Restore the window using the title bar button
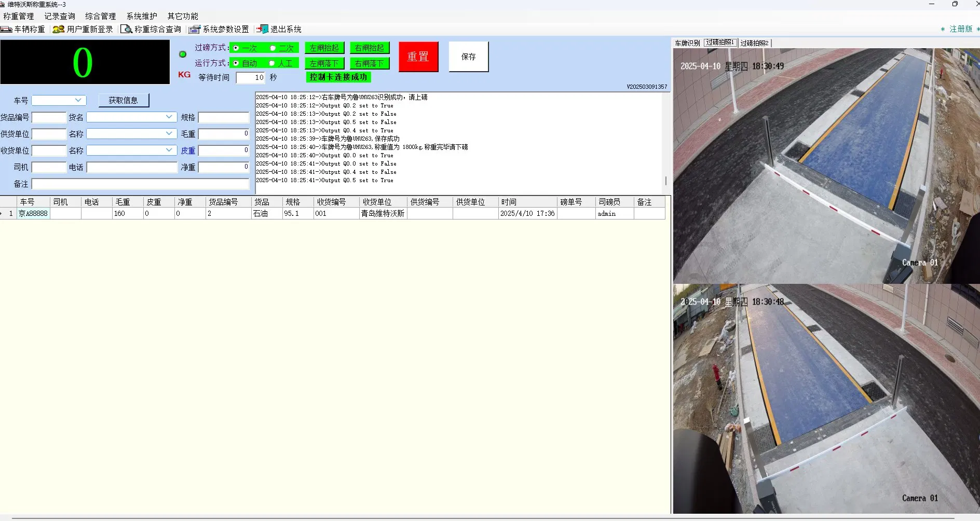The height and width of the screenshot is (521, 980). click(x=955, y=4)
